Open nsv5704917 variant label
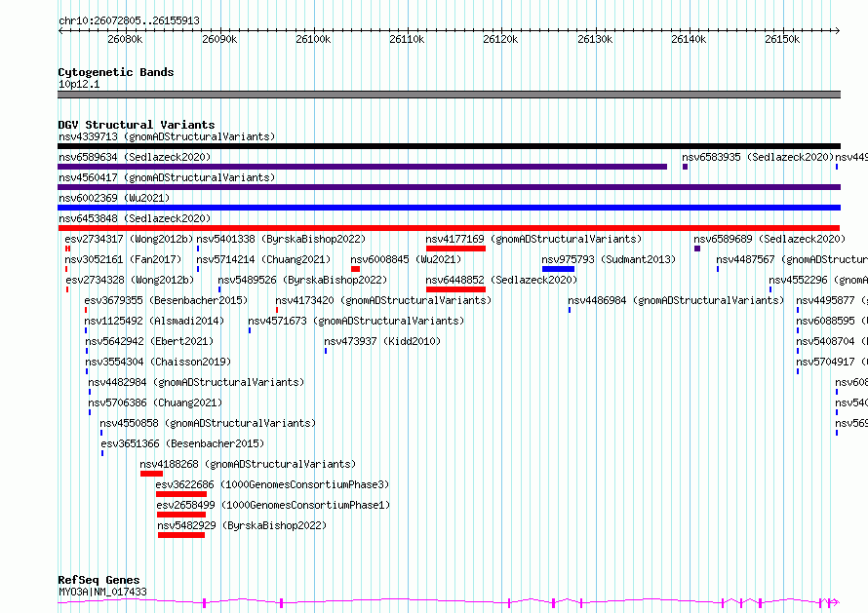Viewport: 868px width, 613px height. pyautogui.click(x=832, y=362)
